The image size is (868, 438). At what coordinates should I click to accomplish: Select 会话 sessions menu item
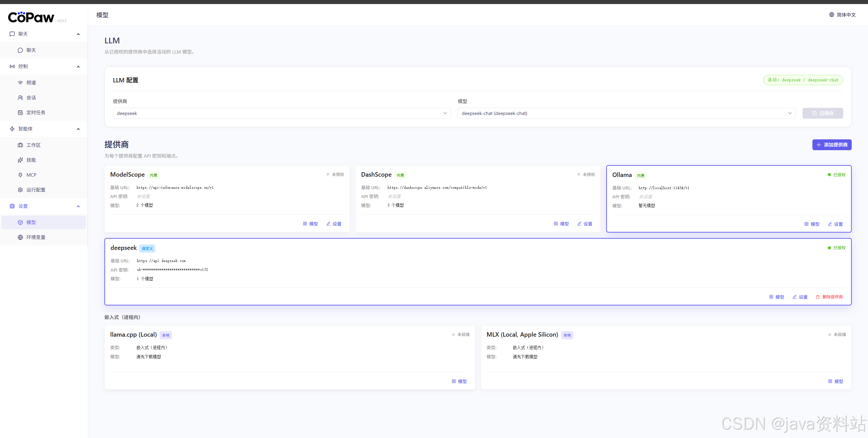31,98
